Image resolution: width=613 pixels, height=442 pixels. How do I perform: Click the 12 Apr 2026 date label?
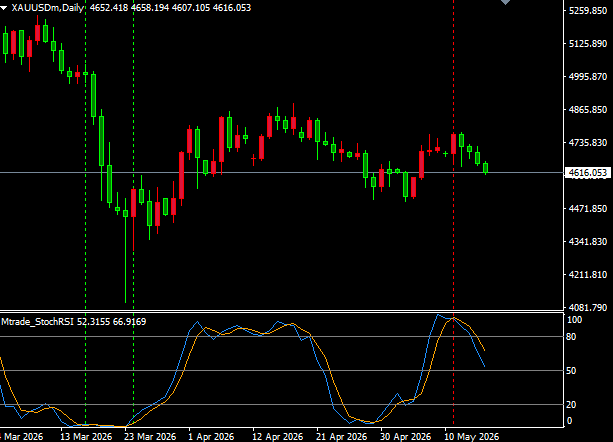coord(278,436)
